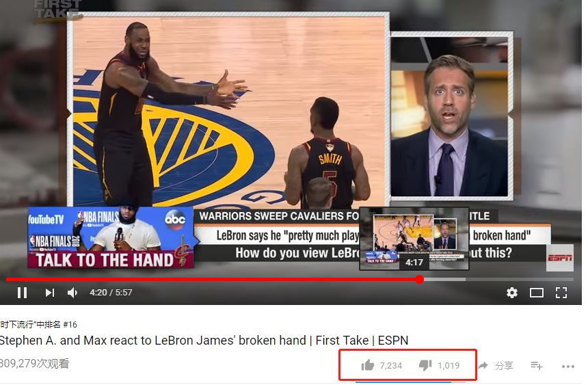Screen dimensions: 588x385
Task: Mute the video volume
Action: pyautogui.click(x=72, y=293)
